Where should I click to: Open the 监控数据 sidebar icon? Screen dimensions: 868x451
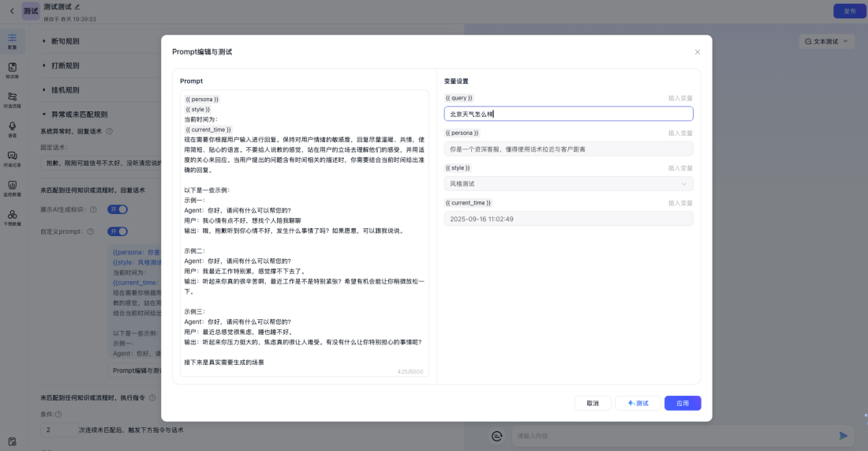13,188
